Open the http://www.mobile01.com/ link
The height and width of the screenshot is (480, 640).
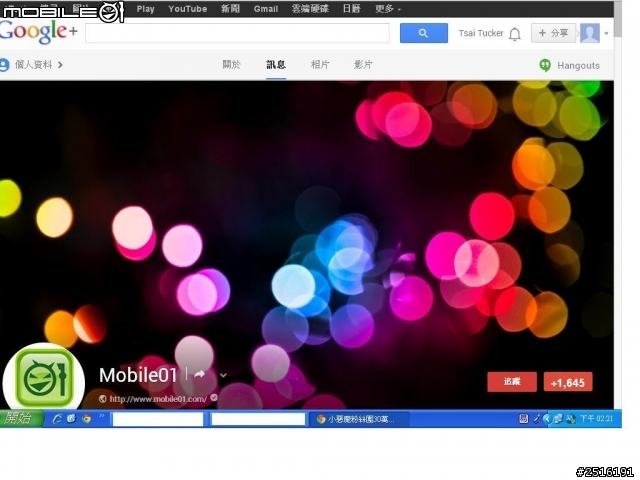[x=158, y=399]
